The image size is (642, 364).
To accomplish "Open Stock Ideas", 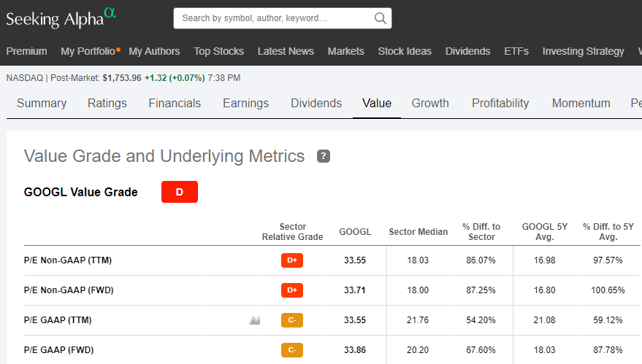I will (405, 51).
